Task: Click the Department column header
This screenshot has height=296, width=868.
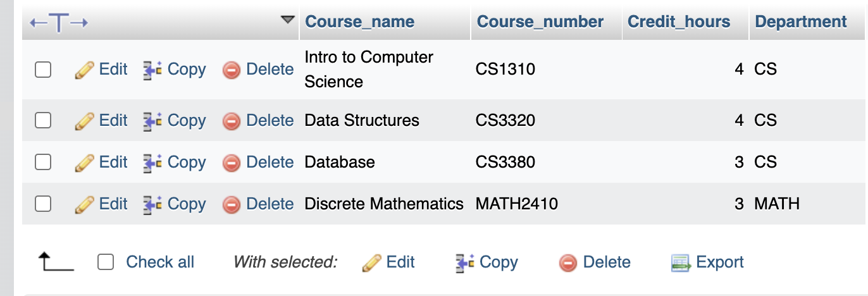Action: [801, 22]
